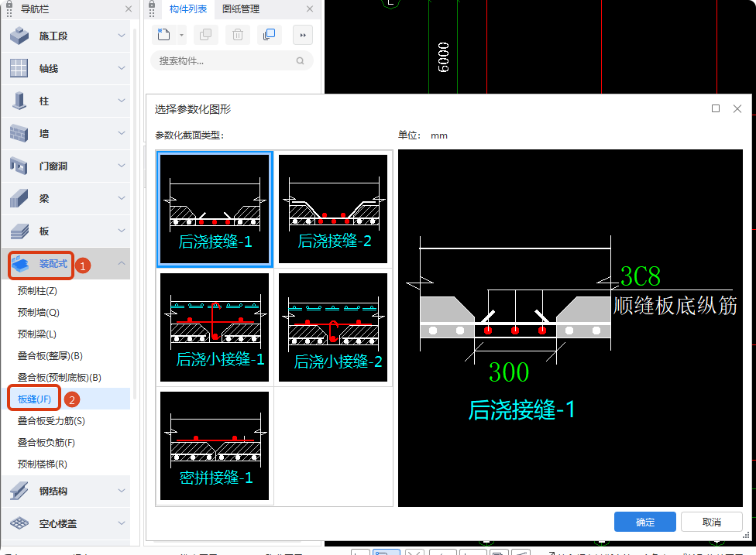The image size is (756, 555).
Task: Click the new component icon
Action: [x=164, y=35]
